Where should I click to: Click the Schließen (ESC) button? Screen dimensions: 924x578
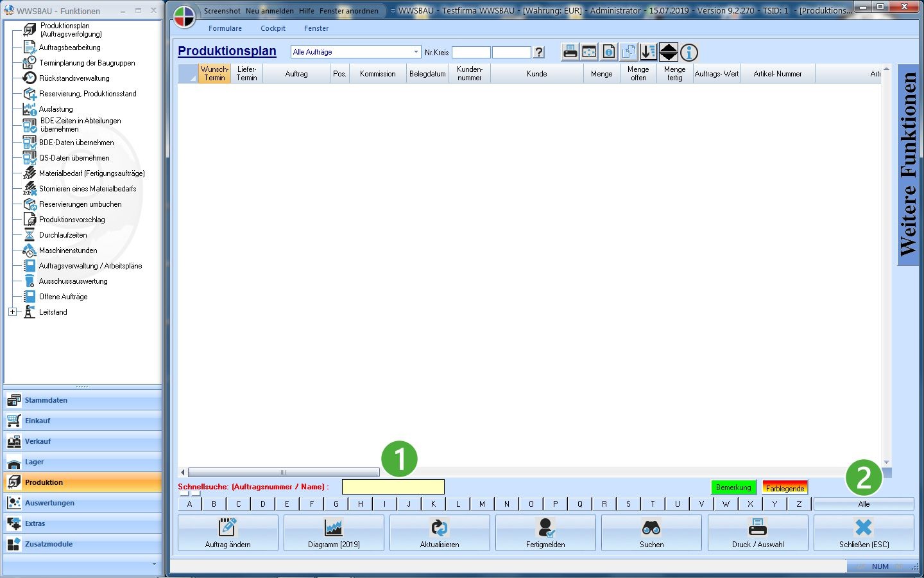tap(864, 532)
